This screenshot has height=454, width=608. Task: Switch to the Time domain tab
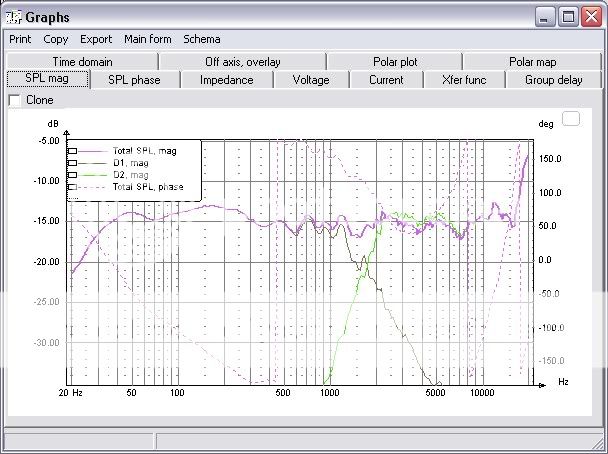83,62
